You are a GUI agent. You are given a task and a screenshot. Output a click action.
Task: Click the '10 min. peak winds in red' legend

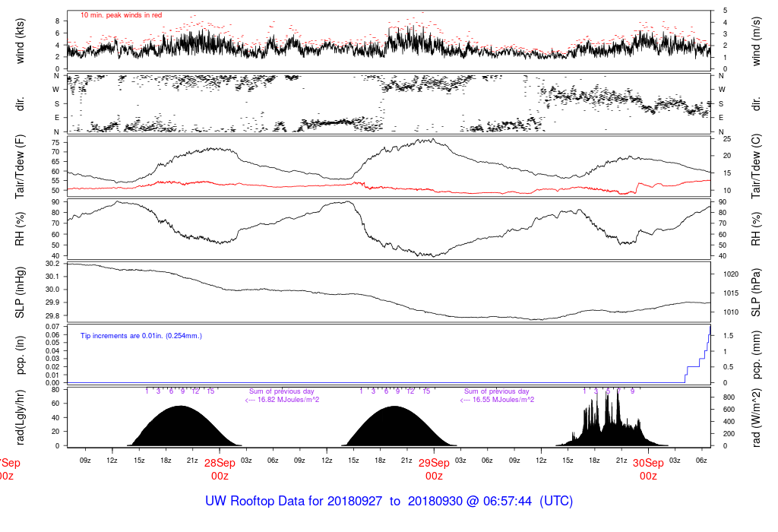pyautogui.click(x=121, y=15)
